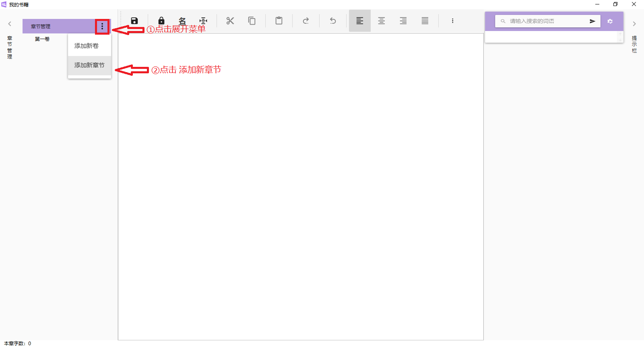
Task: Click 提示栏 vertical sidebar label
Action: [x=634, y=44]
